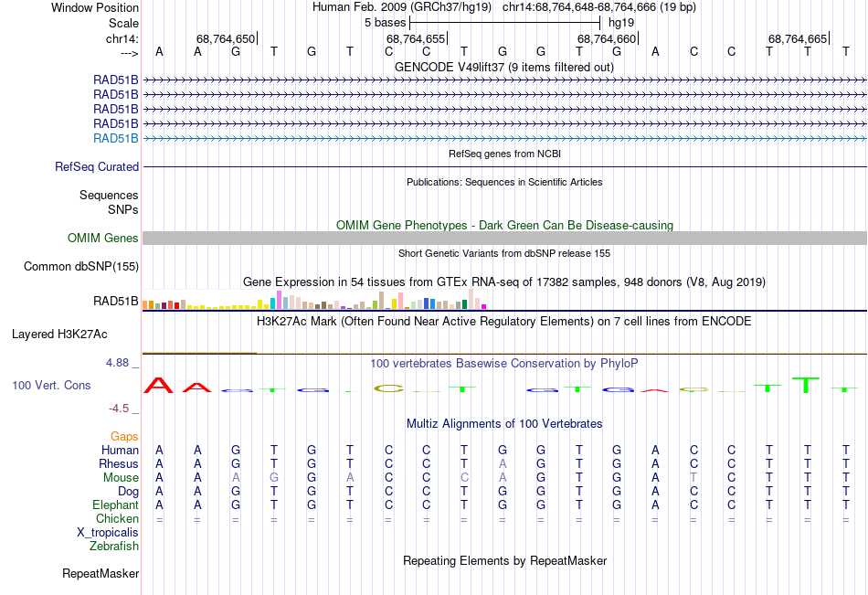Click the Window Position track label

click(95, 7)
